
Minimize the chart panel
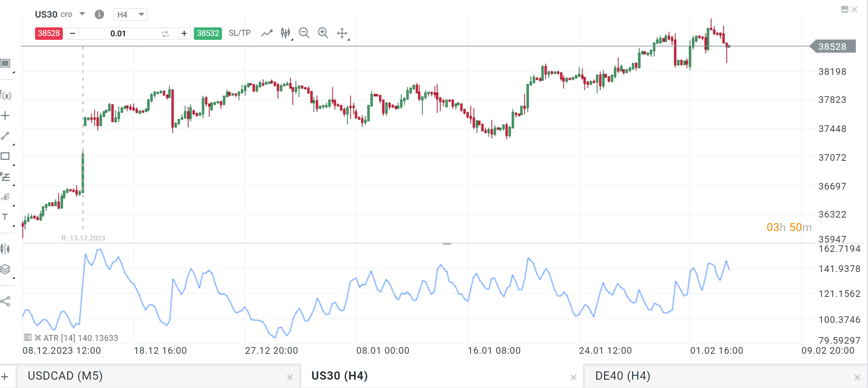tap(845, 10)
